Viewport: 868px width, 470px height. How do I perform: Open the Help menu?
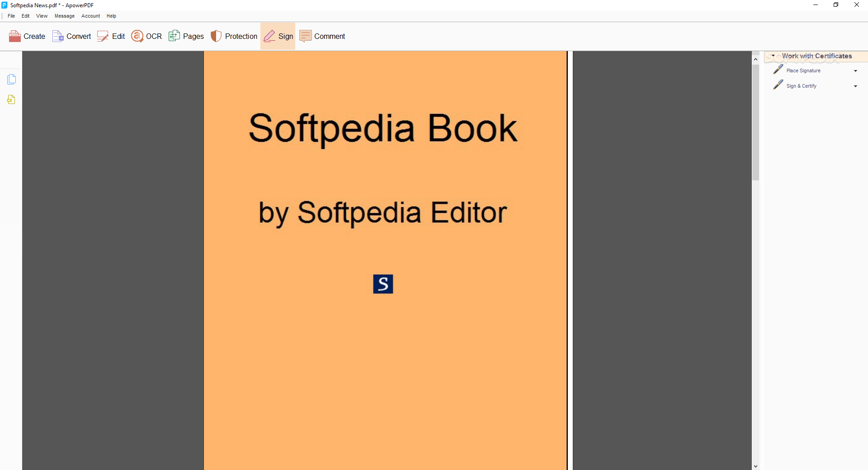pyautogui.click(x=112, y=16)
